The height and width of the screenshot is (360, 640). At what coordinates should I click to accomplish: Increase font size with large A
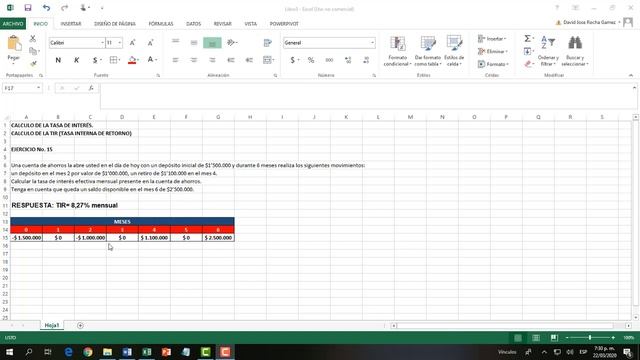pyautogui.click(x=133, y=42)
